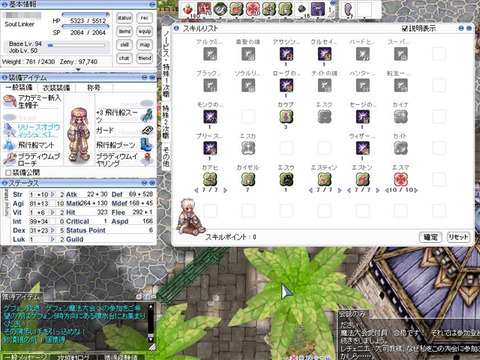Select the アサシン soul skill icon
This screenshot has height=360, width=480.
coord(286,54)
